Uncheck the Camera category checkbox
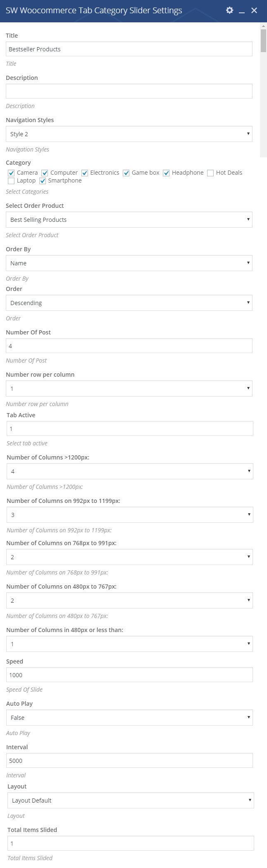The width and height of the screenshot is (267, 868). point(11,173)
